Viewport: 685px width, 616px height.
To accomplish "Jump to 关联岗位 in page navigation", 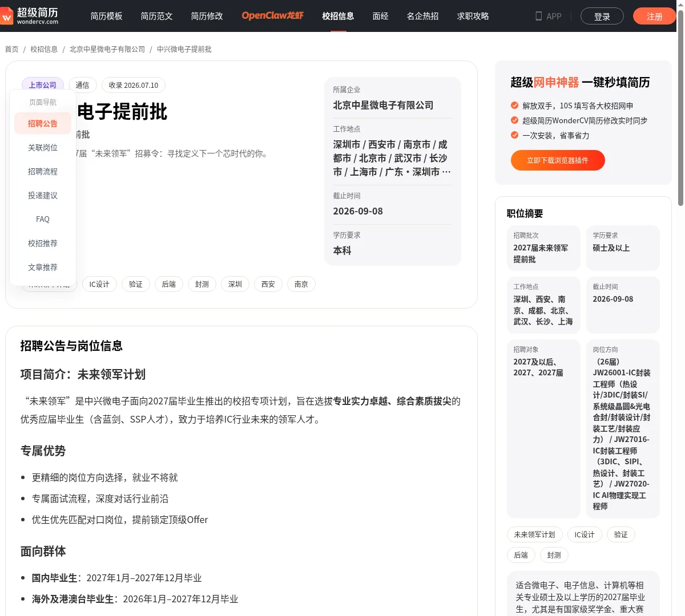I will pyautogui.click(x=43, y=147).
